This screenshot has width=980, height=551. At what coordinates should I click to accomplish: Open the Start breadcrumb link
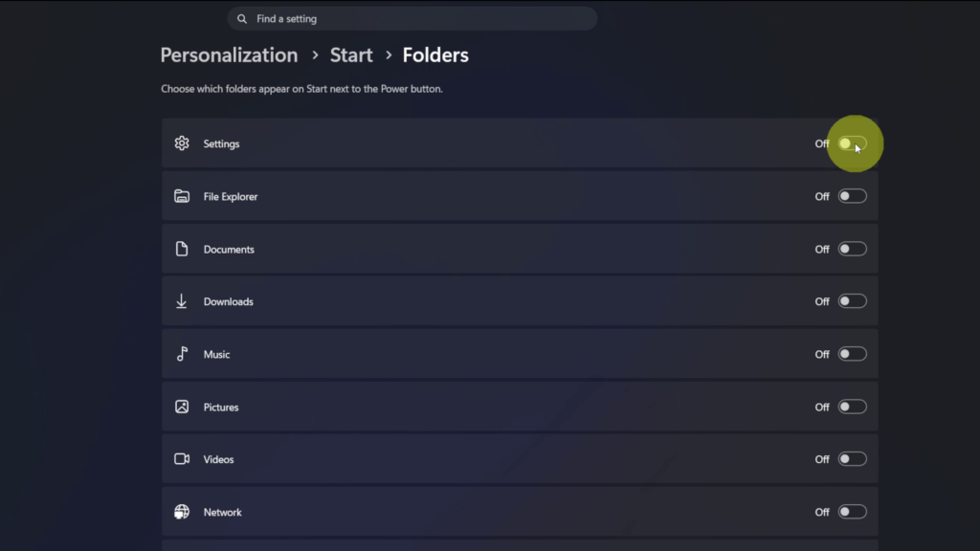351,55
